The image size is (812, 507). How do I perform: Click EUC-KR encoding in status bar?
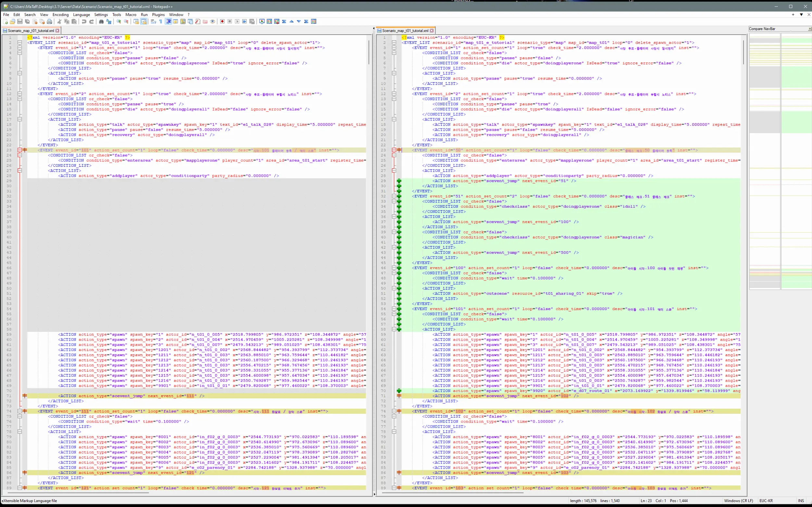tap(766, 500)
